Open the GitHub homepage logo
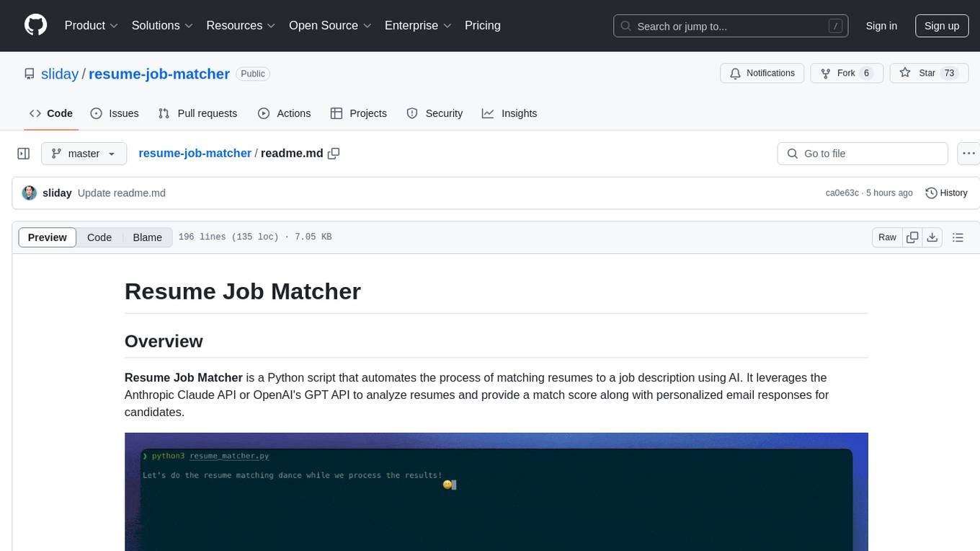 pos(35,25)
